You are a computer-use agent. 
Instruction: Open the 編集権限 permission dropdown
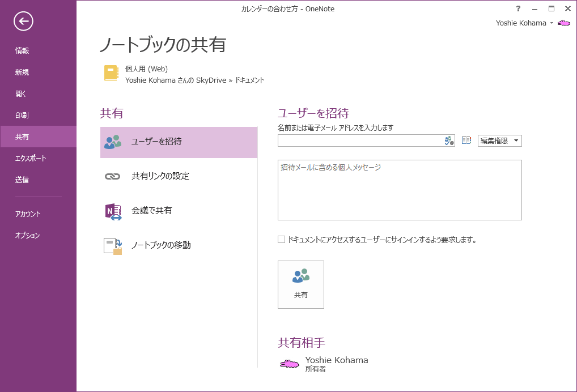tap(500, 141)
